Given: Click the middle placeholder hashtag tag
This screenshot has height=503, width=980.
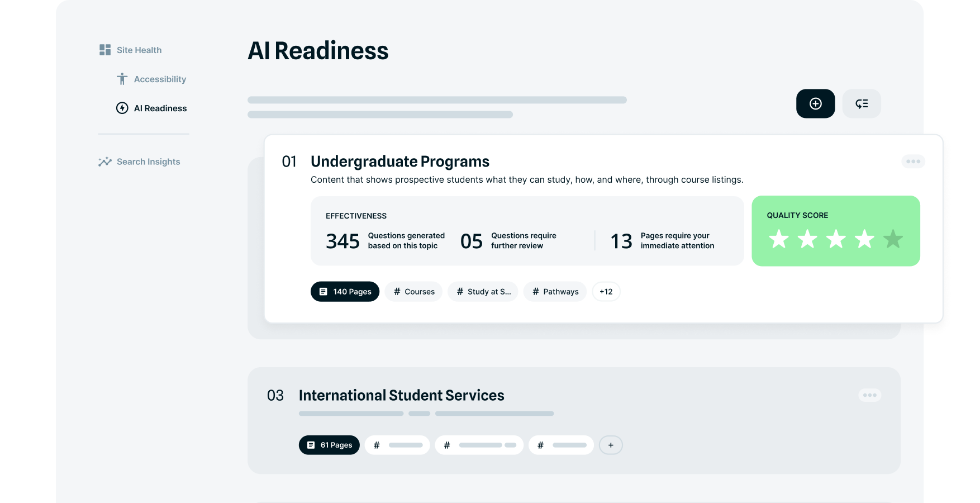Looking at the screenshot, I should point(479,445).
